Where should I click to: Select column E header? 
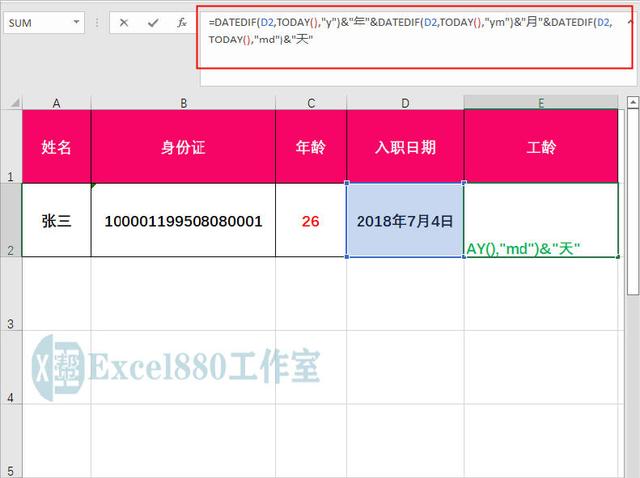(541, 103)
